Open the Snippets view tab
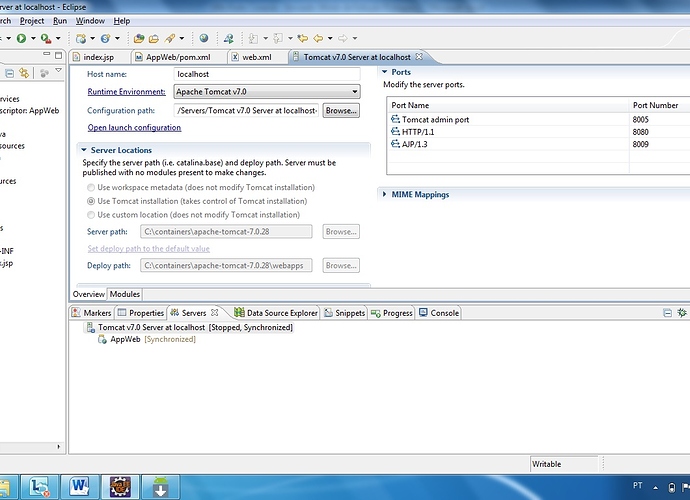The width and height of the screenshot is (690, 500). [x=345, y=312]
